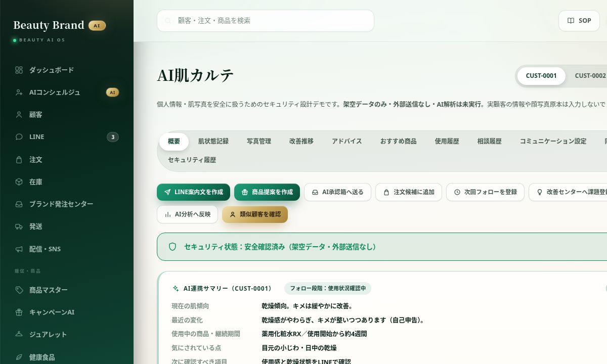Click the AI分析へ反映 button
This screenshot has width=607, height=364.
click(187, 214)
